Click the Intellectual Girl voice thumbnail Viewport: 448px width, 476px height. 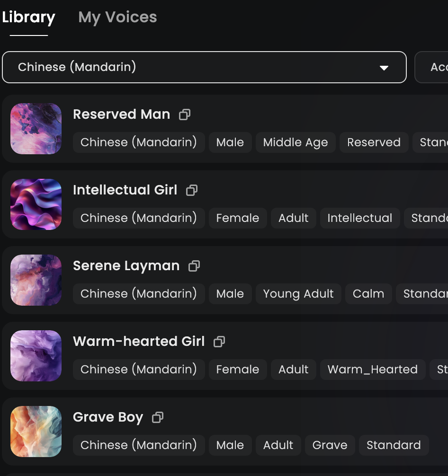point(36,204)
